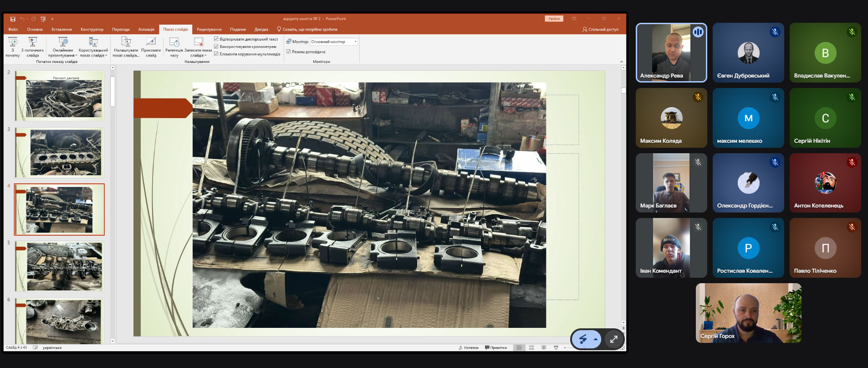868x368 pixels.
Task: Click the 'Спільний доступ' share button
Action: click(600, 30)
